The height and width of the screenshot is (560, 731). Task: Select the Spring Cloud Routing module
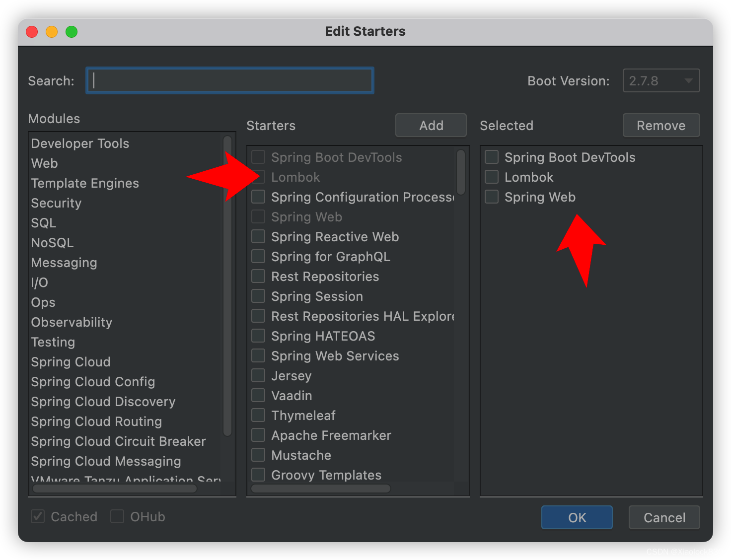coord(96,421)
